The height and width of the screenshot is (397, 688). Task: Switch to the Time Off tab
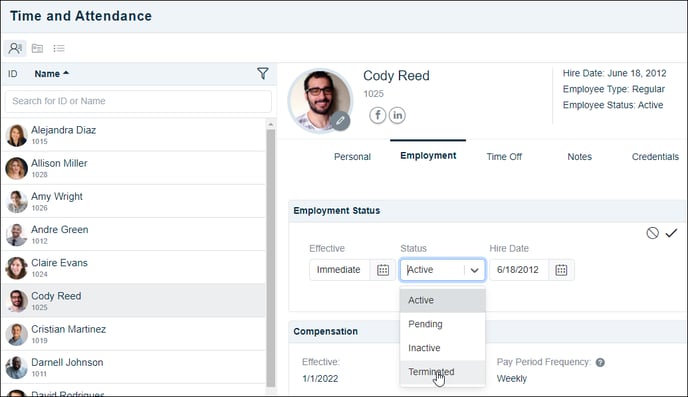(x=504, y=157)
